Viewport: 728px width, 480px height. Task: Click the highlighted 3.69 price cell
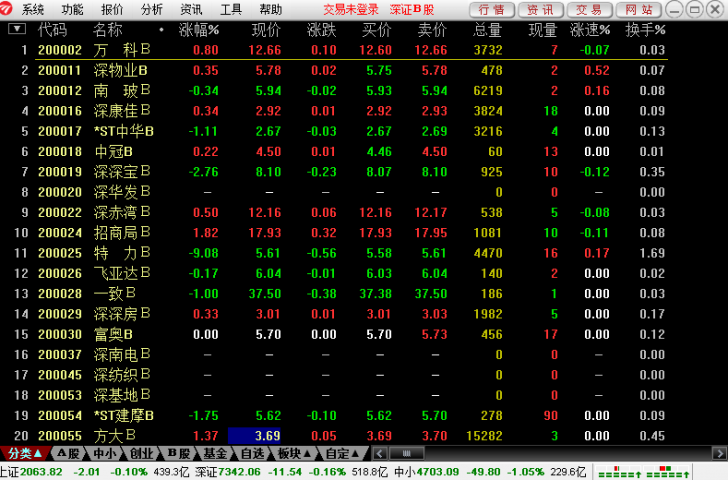(268, 435)
